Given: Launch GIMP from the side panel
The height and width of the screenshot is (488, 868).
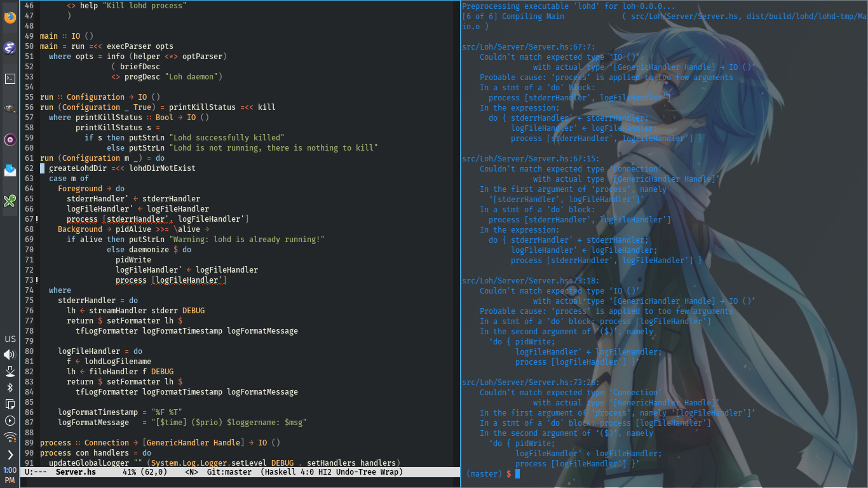Looking at the screenshot, I should [x=10, y=109].
